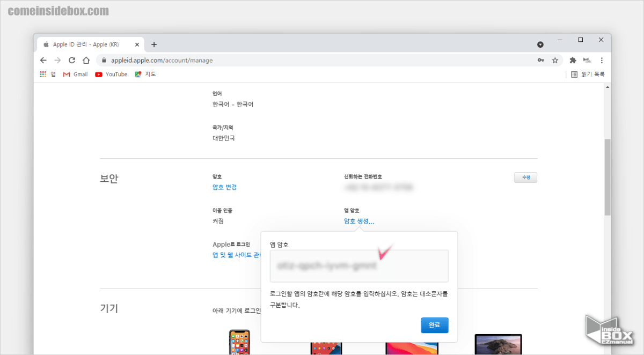Open the browser home page

(86, 60)
